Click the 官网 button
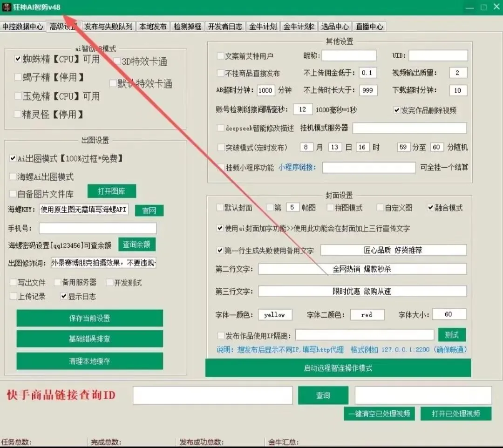Viewport: 503px width, 448px height. 149,210
